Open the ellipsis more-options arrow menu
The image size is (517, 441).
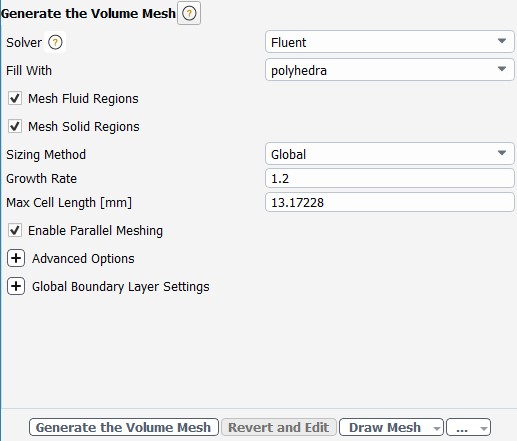click(484, 428)
